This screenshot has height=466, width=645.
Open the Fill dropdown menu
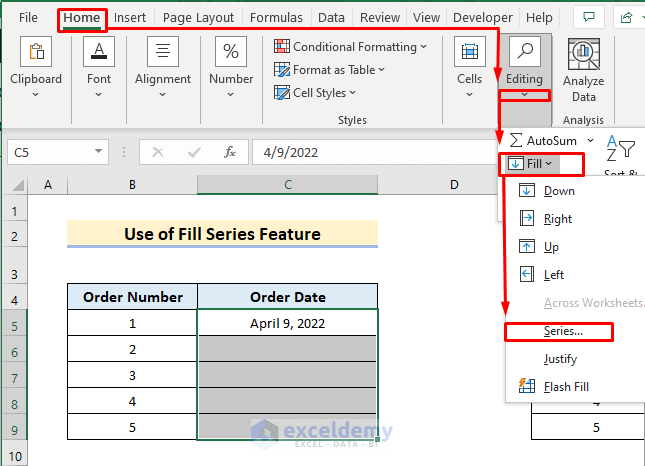pos(534,164)
